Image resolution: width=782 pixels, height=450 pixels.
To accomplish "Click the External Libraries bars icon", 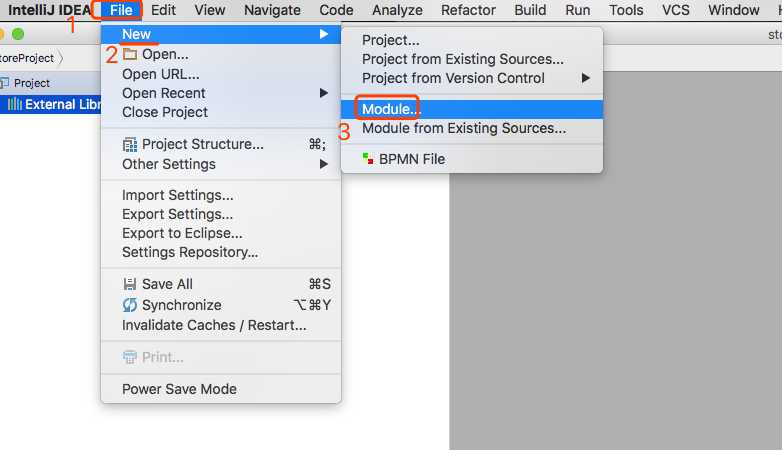I will [14, 104].
